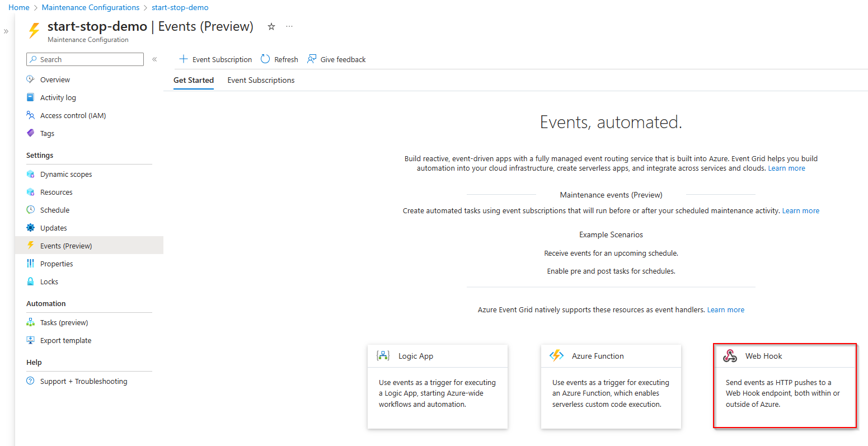Choose the Logic App event handler card

pyautogui.click(x=438, y=387)
